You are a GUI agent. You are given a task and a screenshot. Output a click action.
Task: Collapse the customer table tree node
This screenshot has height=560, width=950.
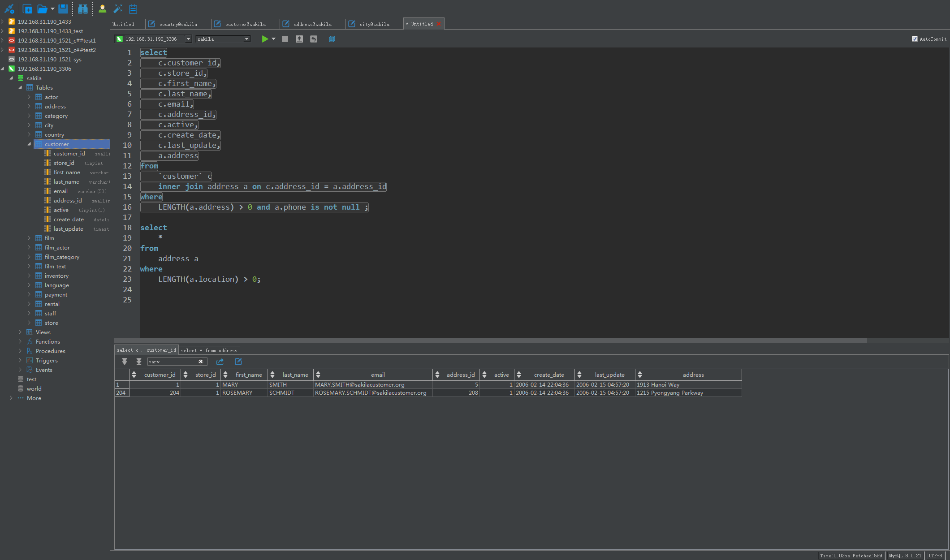29,144
